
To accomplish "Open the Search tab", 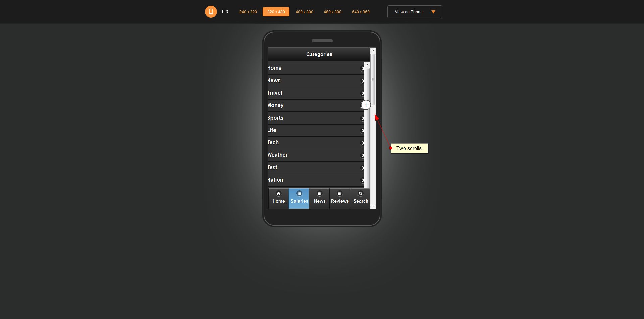I will [360, 198].
